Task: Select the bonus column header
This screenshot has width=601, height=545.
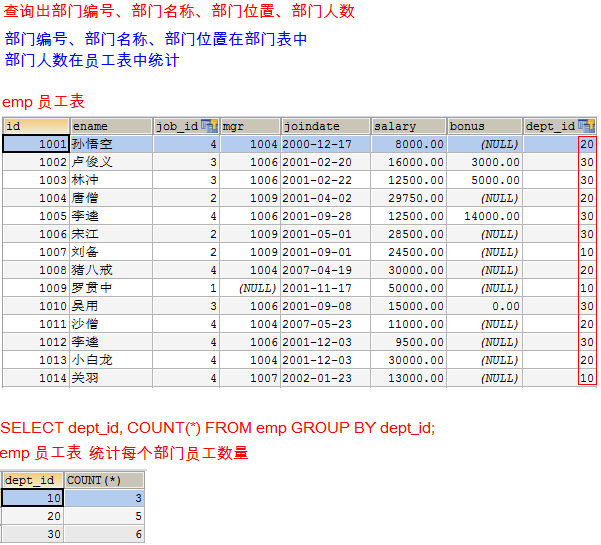Action: (x=484, y=126)
